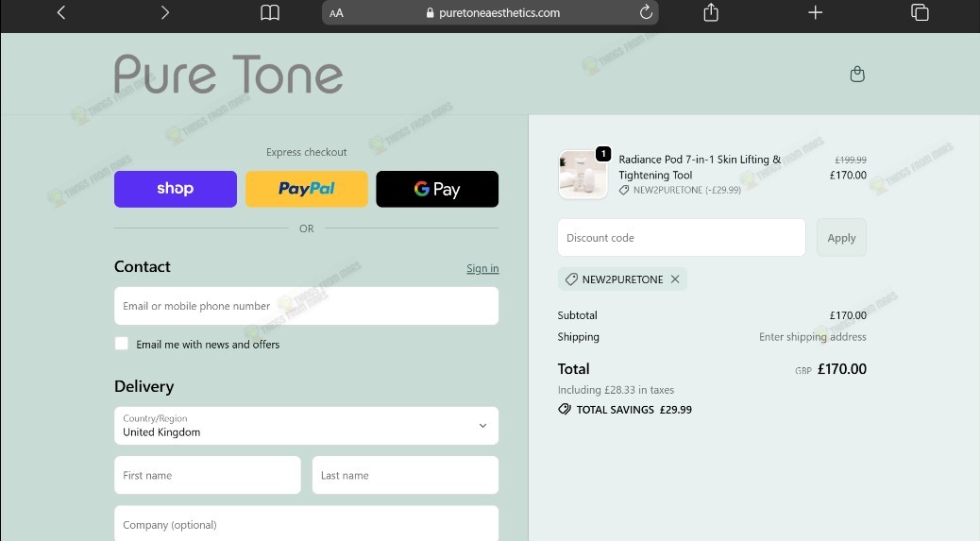Click the Enter shipping address text
This screenshot has height=541, width=980.
813,337
